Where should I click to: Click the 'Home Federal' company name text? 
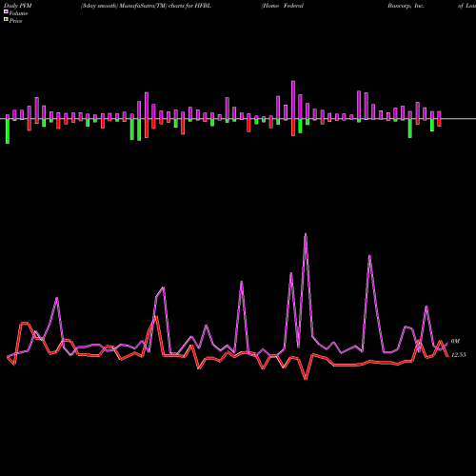(x=283, y=6)
